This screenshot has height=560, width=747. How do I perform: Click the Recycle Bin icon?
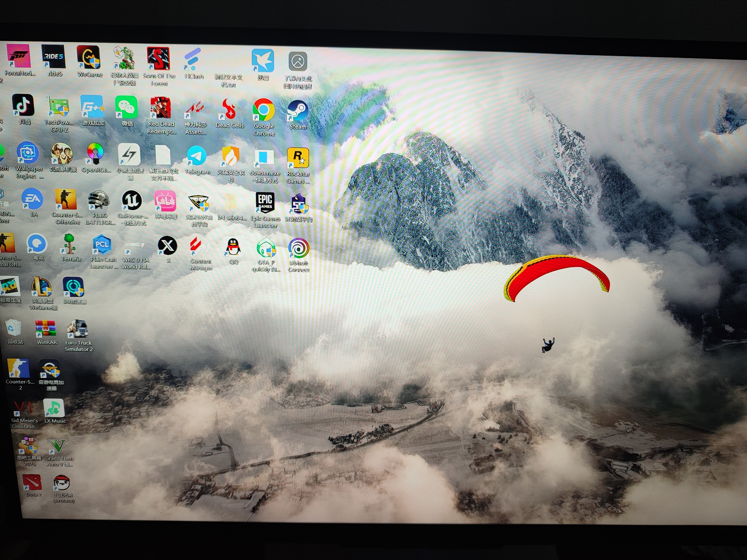[x=14, y=328]
